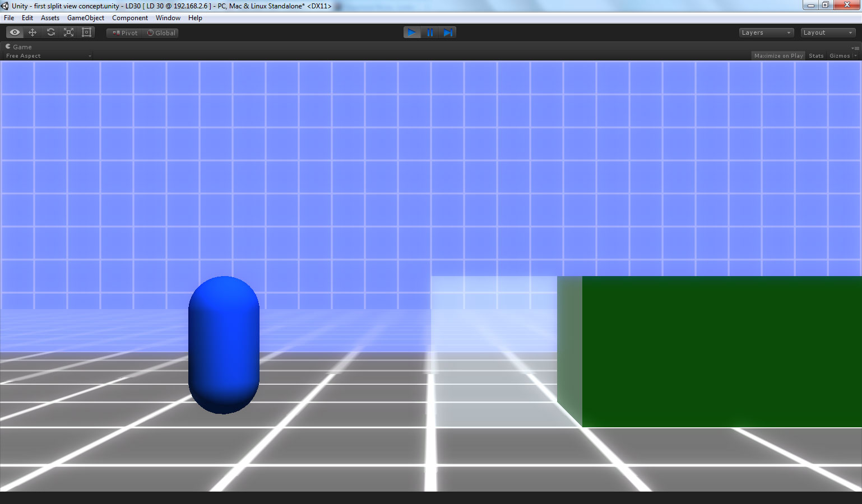Select the Scale tool
This screenshot has width=862, height=504.
coord(69,32)
